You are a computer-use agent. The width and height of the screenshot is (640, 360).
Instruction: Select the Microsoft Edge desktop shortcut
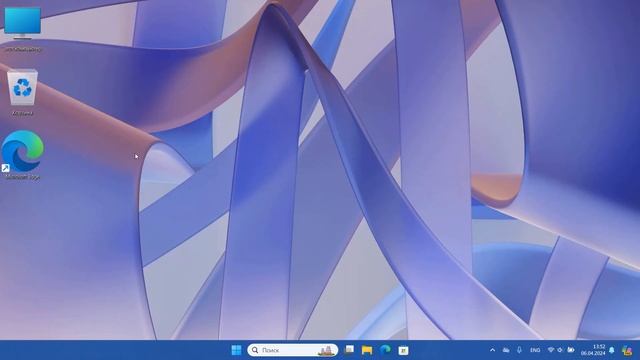pos(22,155)
